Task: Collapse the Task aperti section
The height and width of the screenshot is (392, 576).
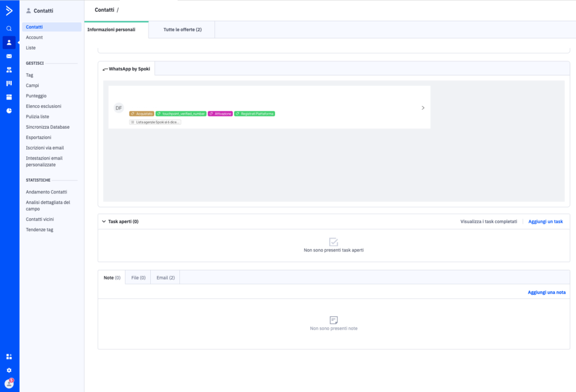Action: click(x=104, y=222)
